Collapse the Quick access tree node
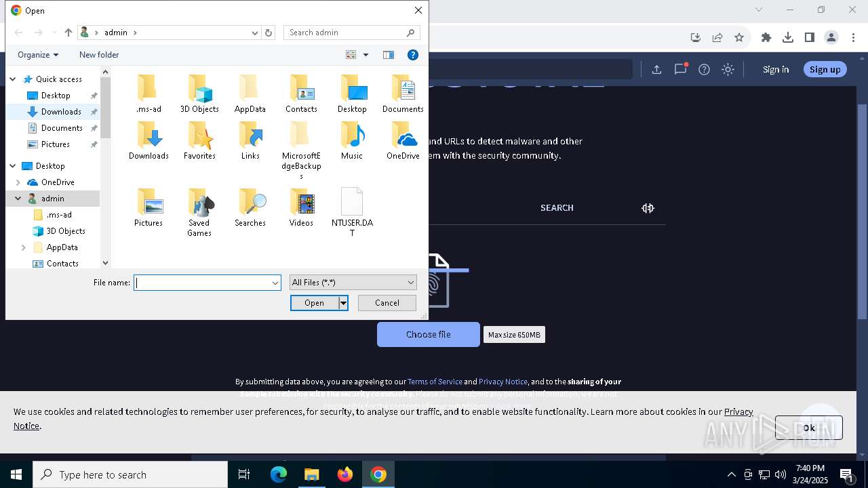Image resolution: width=868 pixels, height=488 pixels. click(13, 79)
